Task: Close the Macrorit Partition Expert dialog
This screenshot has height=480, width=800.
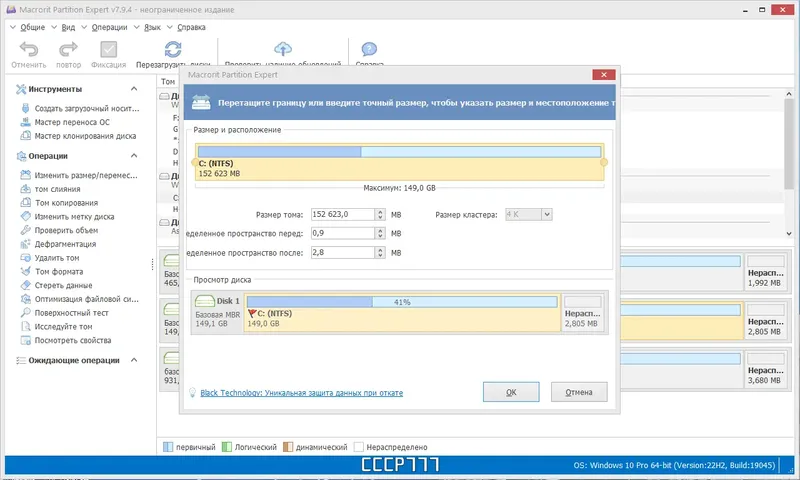Action: (x=604, y=74)
